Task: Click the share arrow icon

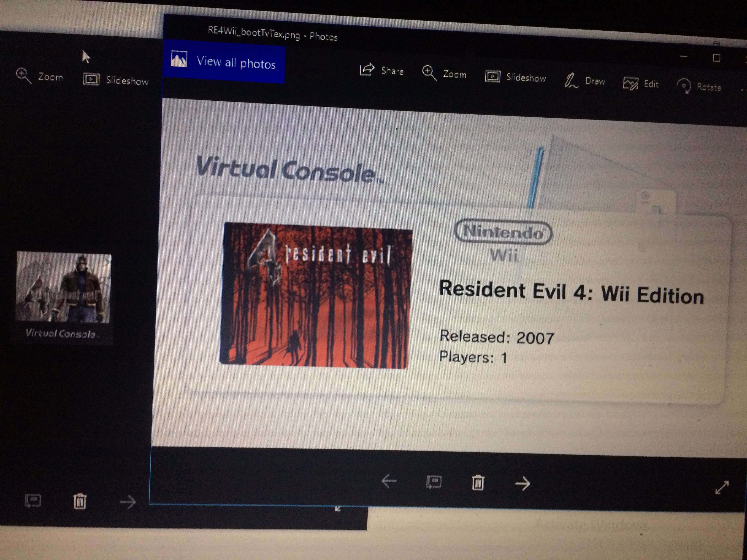Action: click(367, 69)
